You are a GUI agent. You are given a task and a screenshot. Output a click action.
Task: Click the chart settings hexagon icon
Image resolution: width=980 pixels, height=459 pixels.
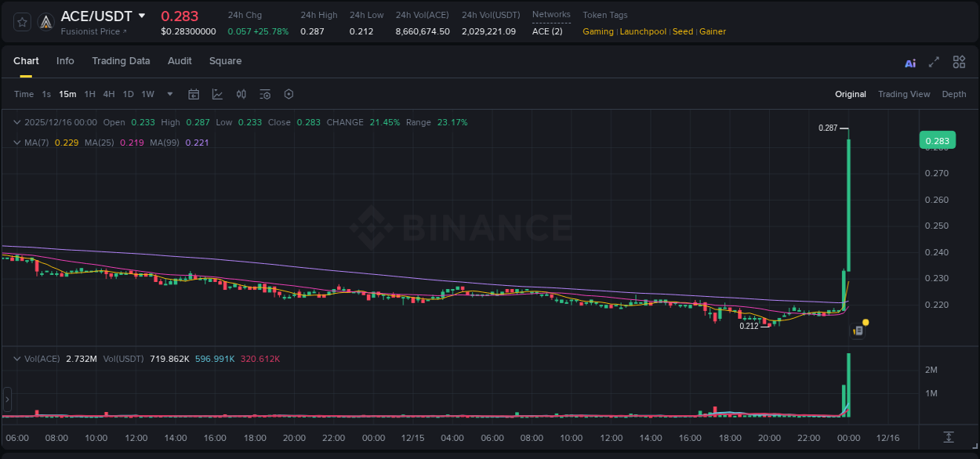pyautogui.click(x=289, y=94)
